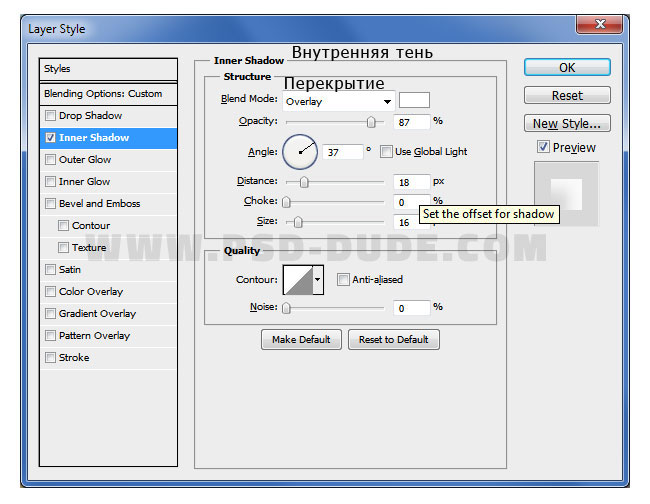
Task: Open the New Style... dialog button
Action: pos(567,123)
